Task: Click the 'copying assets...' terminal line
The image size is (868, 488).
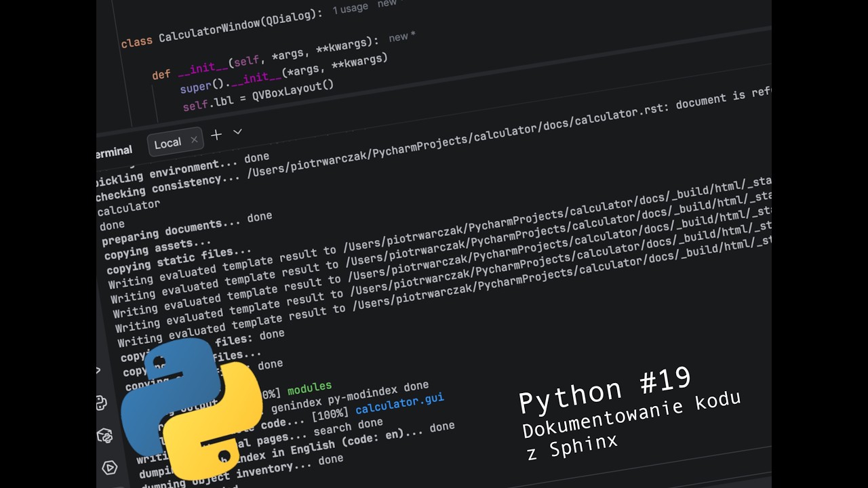Action: tap(157, 249)
